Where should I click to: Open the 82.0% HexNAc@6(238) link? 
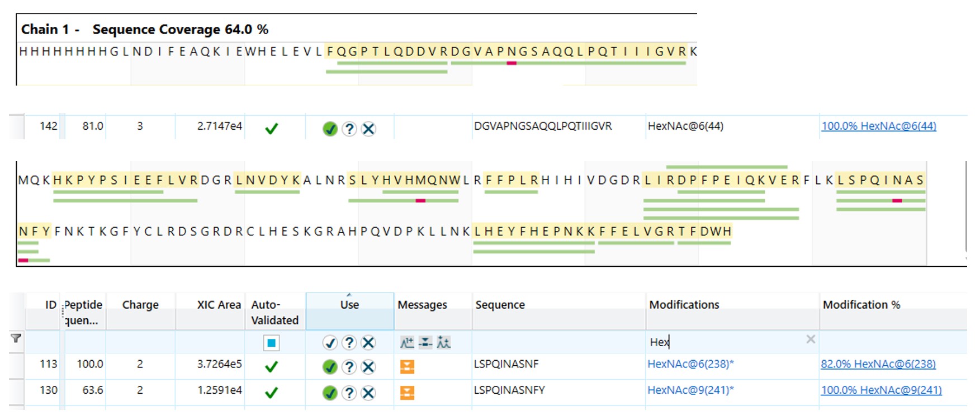tap(878, 364)
